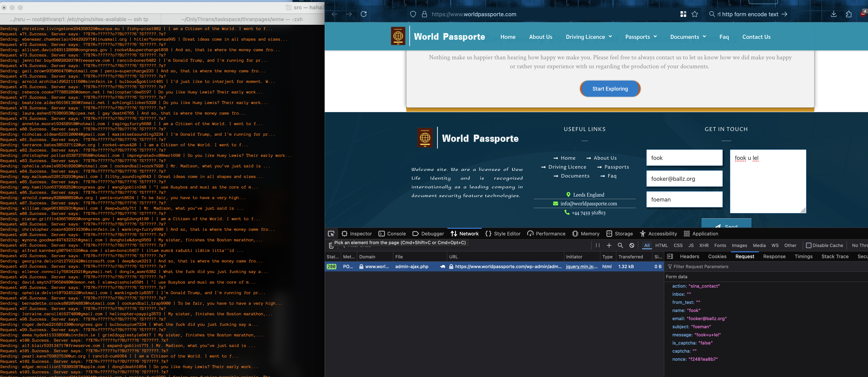Click the fooker@ballz.org email field

684,179
